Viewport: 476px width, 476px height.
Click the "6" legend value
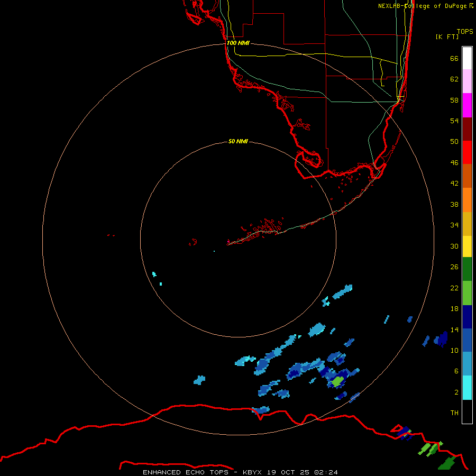[x=456, y=371]
